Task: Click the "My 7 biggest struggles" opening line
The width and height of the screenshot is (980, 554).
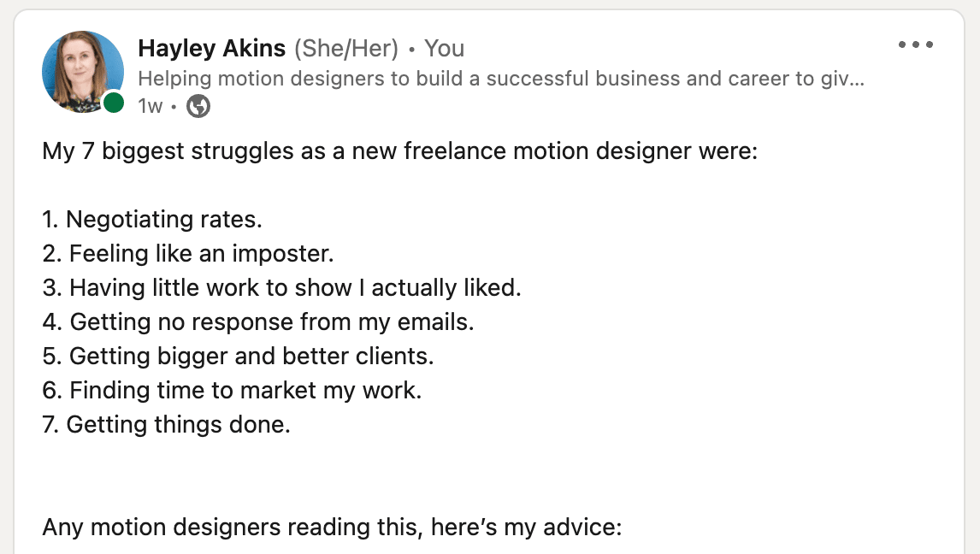Action: click(399, 151)
